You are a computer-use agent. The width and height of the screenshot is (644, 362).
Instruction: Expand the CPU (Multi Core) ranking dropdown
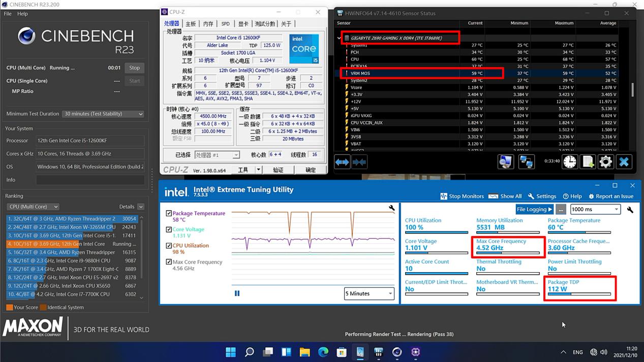coord(33,207)
